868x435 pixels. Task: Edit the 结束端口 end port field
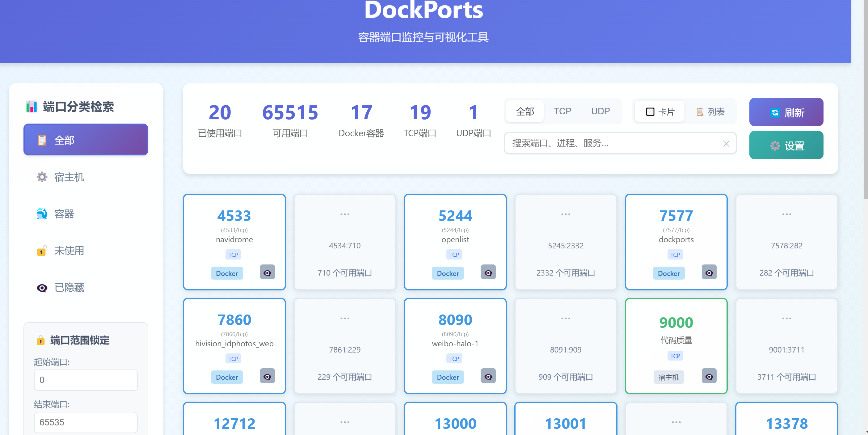pos(86,422)
